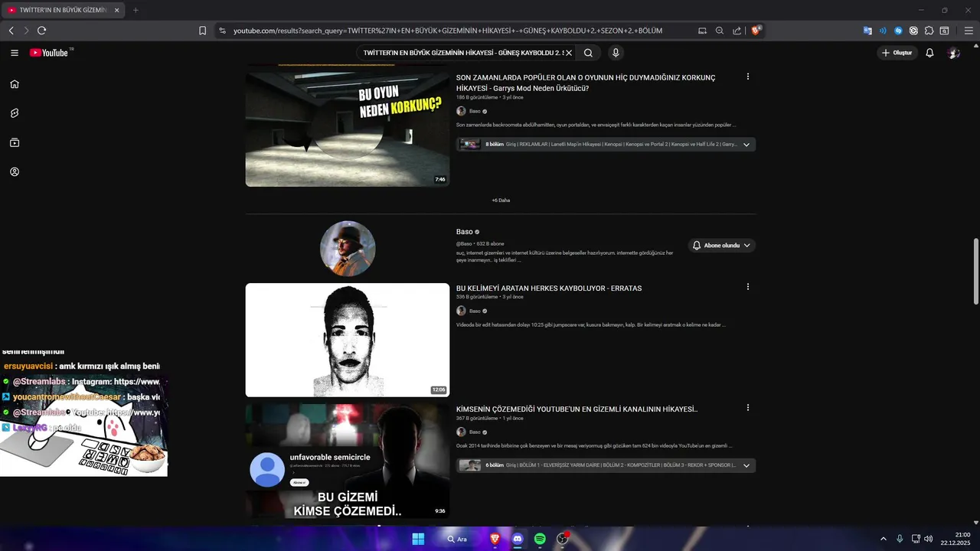
Task: Open Baso channel name in channel card
Action: 465,232
